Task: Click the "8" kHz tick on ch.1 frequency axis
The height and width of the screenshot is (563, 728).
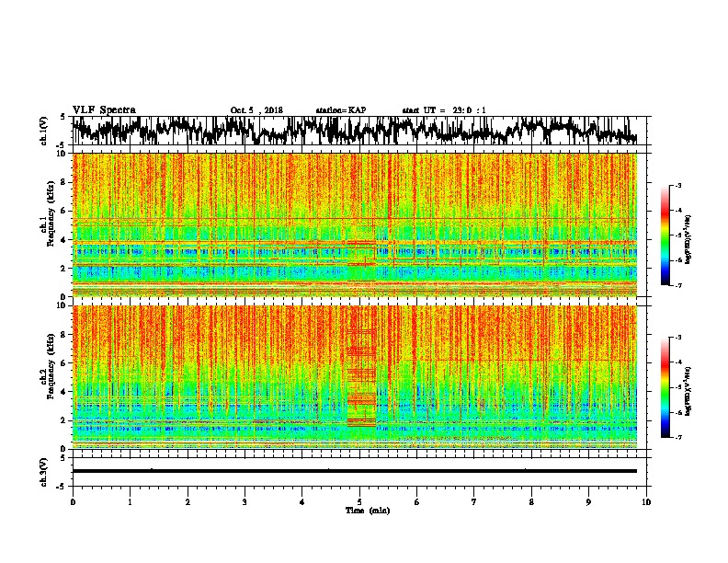Action: [x=64, y=182]
